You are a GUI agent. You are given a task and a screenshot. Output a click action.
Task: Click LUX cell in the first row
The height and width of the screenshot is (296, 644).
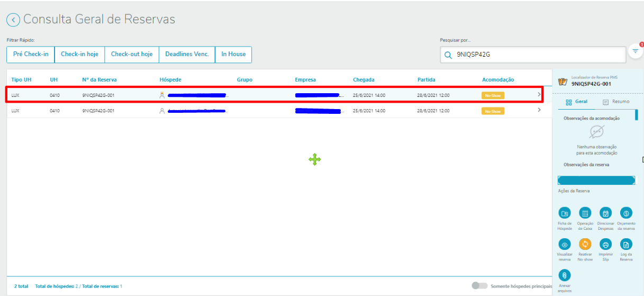15,95
